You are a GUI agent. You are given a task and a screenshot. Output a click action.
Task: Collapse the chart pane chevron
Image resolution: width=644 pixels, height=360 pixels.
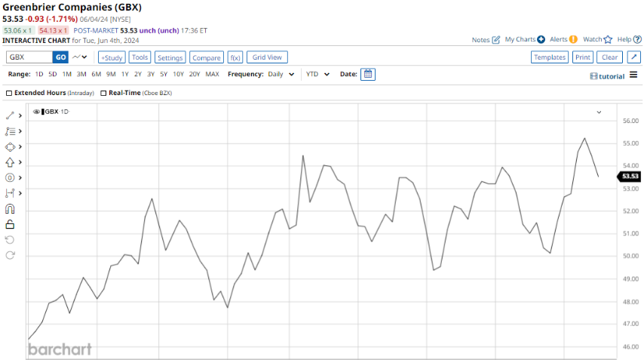(x=599, y=112)
